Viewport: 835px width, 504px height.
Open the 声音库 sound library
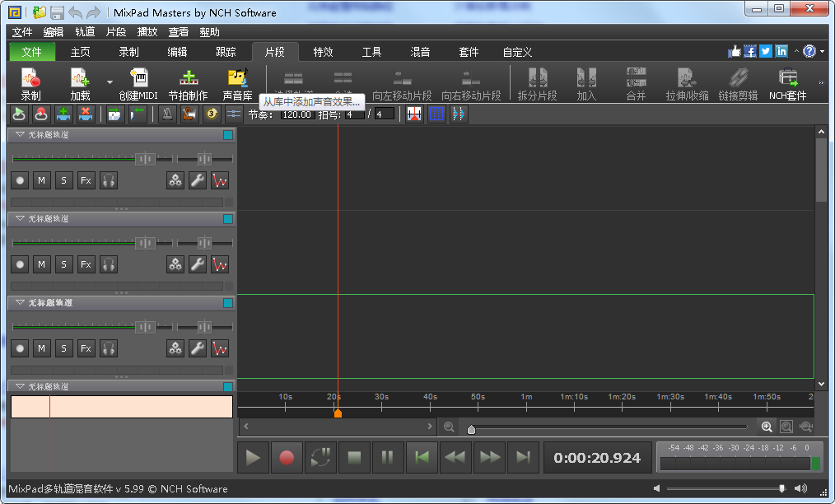pyautogui.click(x=238, y=83)
